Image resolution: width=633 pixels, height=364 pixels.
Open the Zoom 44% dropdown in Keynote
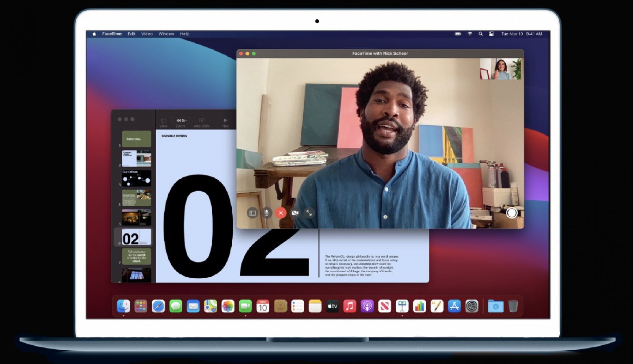click(181, 121)
